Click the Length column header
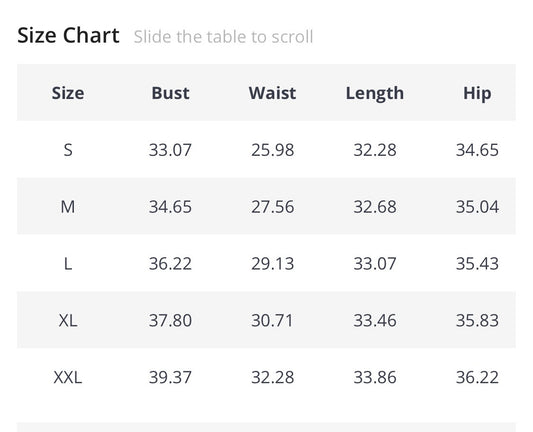 point(375,93)
